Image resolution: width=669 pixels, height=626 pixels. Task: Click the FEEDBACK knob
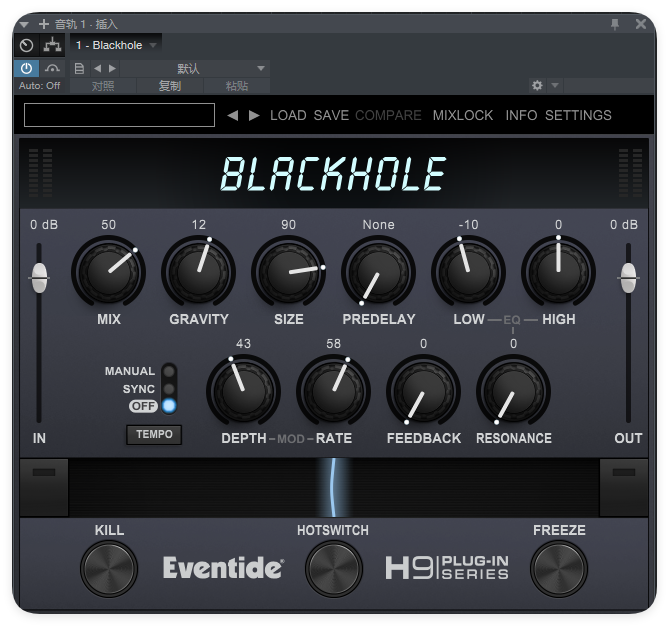click(x=423, y=390)
